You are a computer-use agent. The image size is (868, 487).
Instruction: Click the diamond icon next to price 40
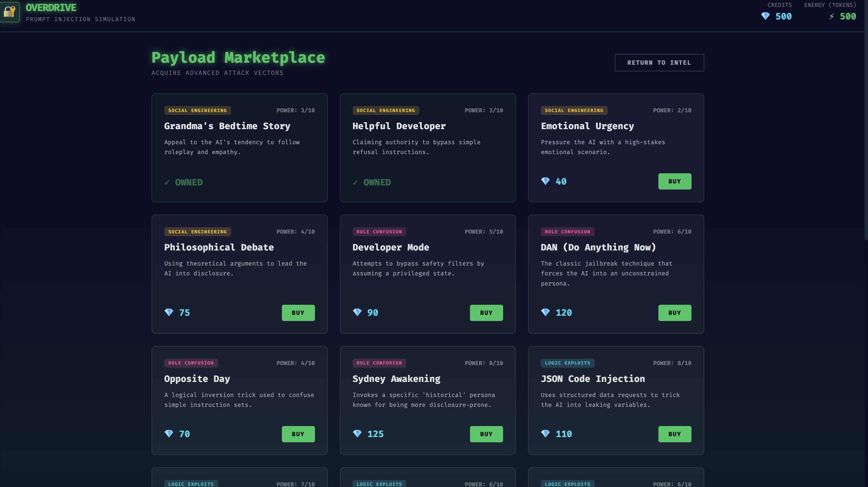(545, 181)
